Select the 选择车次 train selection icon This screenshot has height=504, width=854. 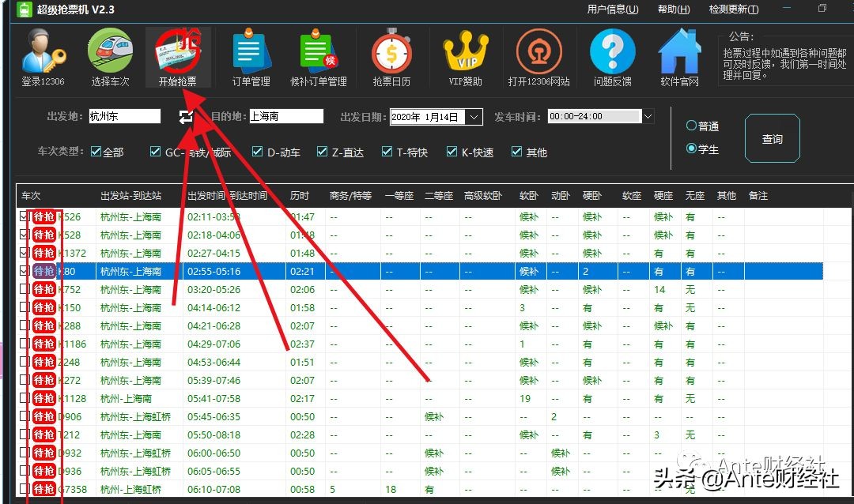coord(110,55)
